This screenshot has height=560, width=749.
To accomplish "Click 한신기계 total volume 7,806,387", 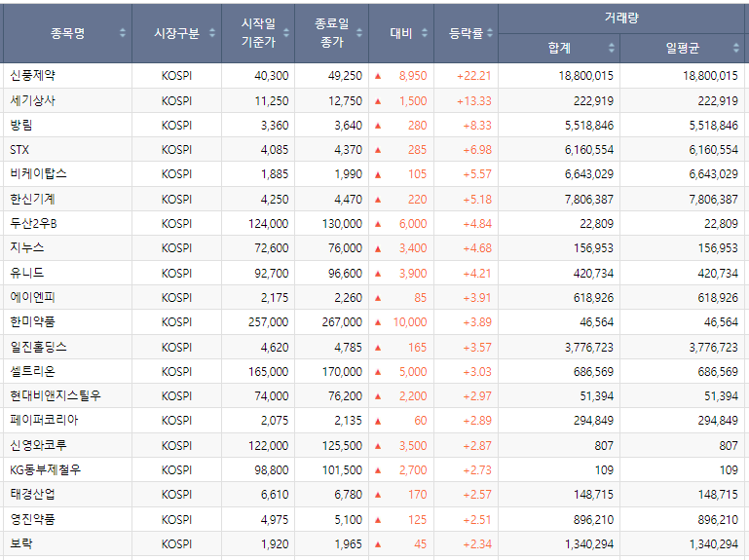I will [589, 200].
